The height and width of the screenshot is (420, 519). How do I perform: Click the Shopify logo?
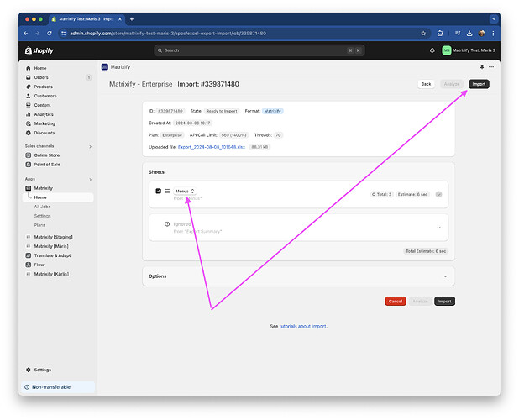39,50
